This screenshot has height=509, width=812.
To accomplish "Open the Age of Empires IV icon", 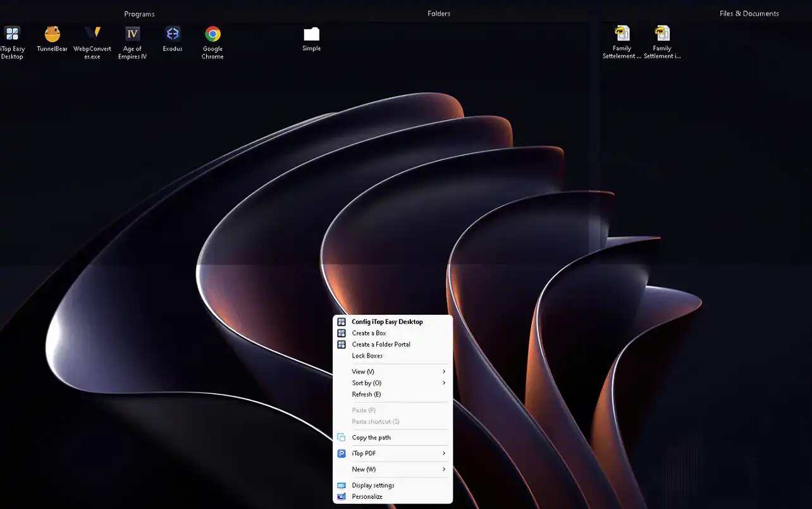I will [x=132, y=34].
